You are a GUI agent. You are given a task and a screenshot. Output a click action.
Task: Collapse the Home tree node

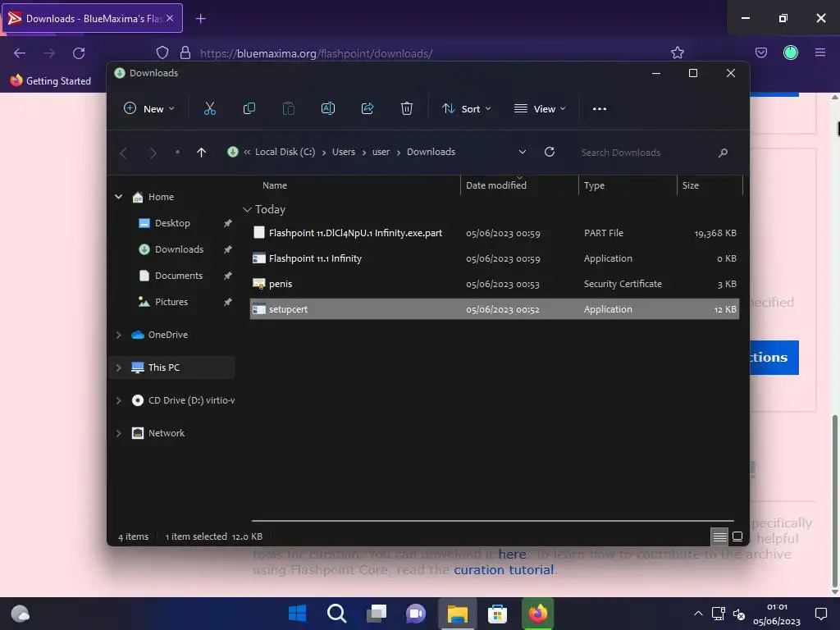pos(118,197)
